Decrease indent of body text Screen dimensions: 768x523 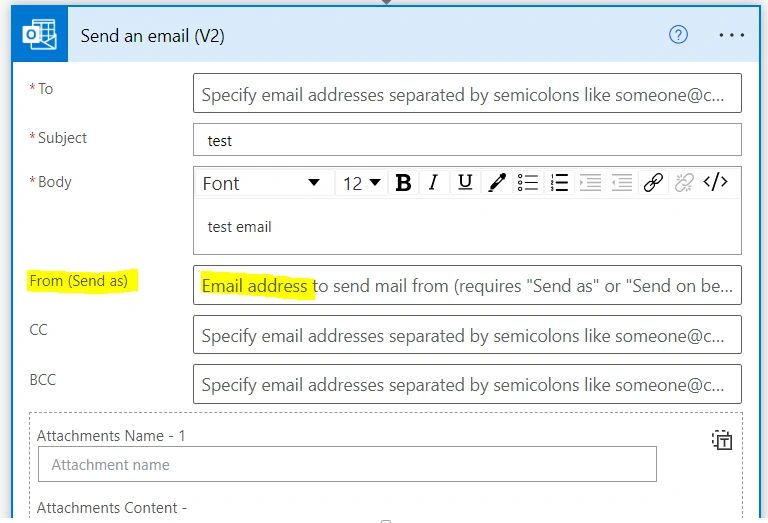point(622,183)
